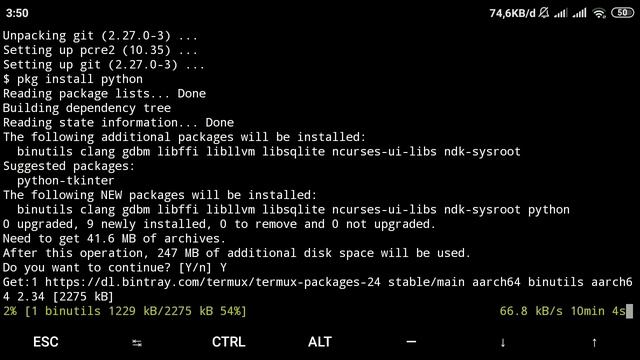640x360 pixels.
Task: Tap the dl.bintray.com termux-packages URL
Action: [x=213, y=282]
